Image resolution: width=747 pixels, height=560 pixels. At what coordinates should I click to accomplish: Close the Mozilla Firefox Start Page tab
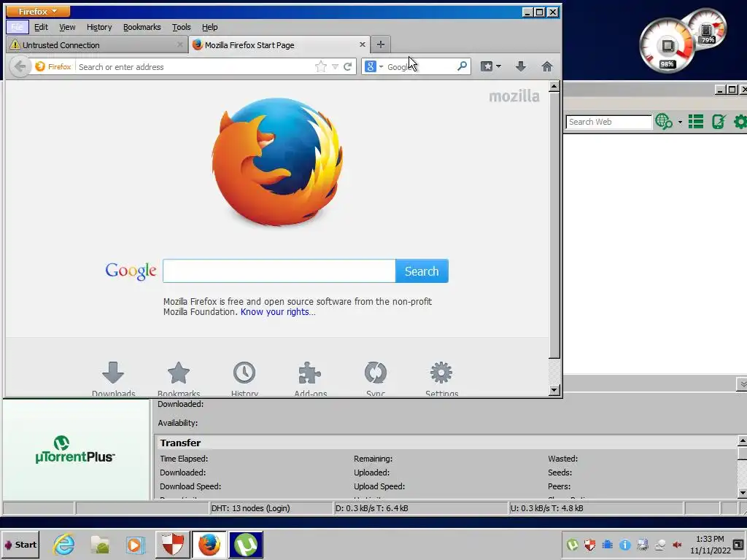(362, 44)
